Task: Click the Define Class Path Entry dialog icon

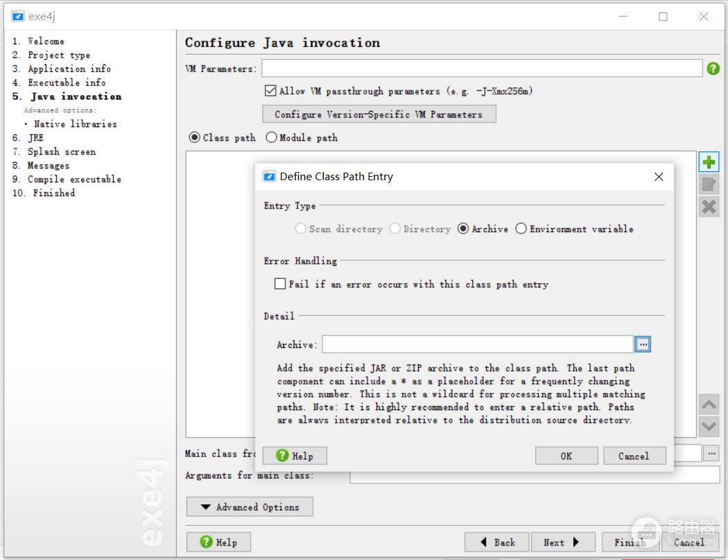Action: (269, 177)
